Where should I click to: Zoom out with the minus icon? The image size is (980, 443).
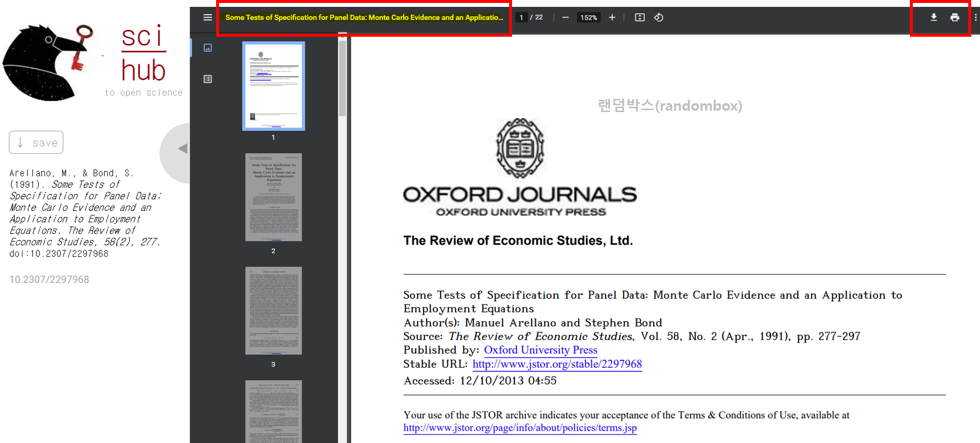pyautogui.click(x=565, y=18)
